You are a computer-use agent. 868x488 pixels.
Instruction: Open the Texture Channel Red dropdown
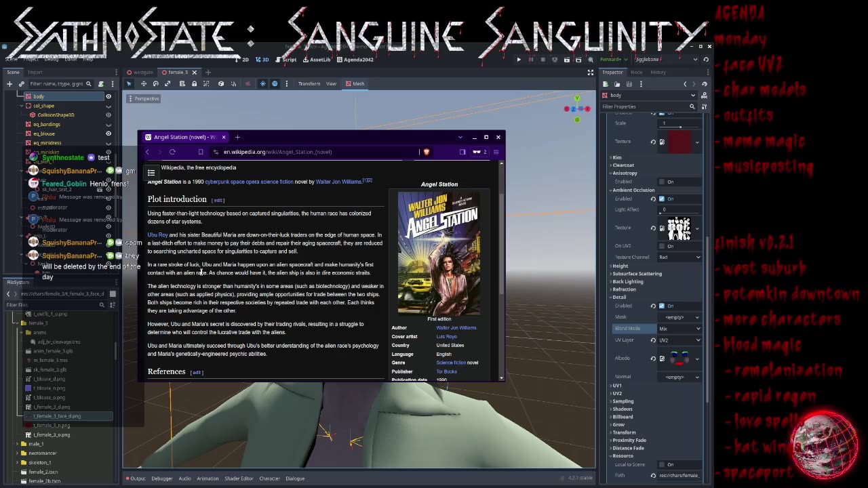point(679,257)
